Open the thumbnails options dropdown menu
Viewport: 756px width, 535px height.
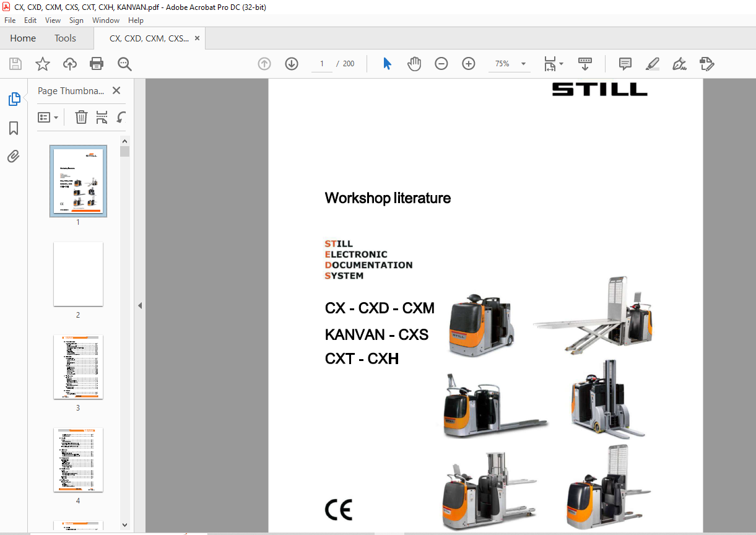48,117
